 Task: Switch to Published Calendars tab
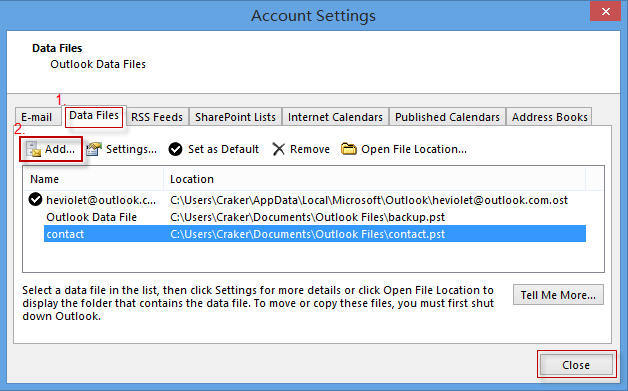coord(447,117)
